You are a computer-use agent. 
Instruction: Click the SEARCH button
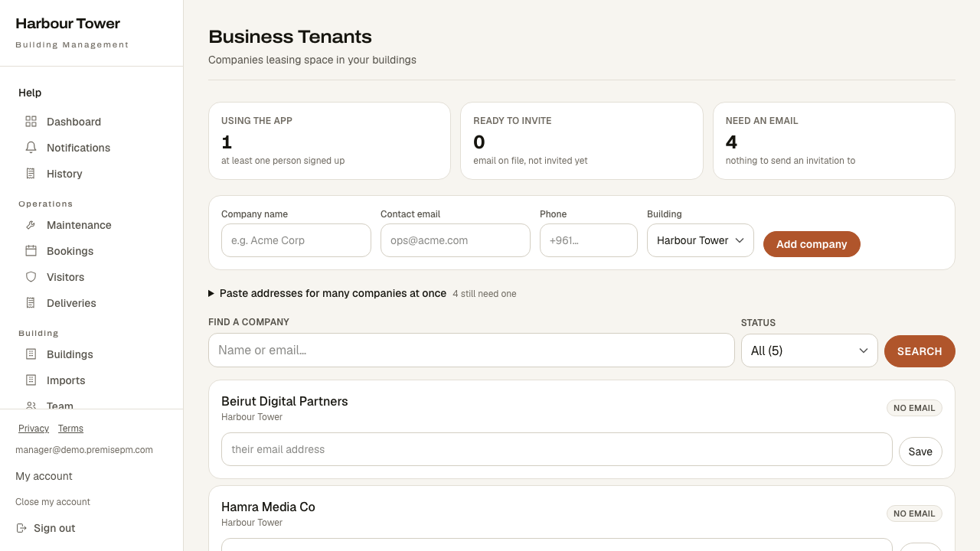920,351
